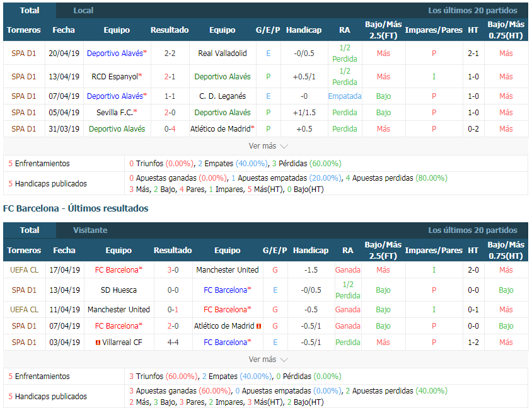This screenshot has height=408, width=532.
Task: Click SPA D1 label dated 20/04/19
Action: (x=24, y=53)
